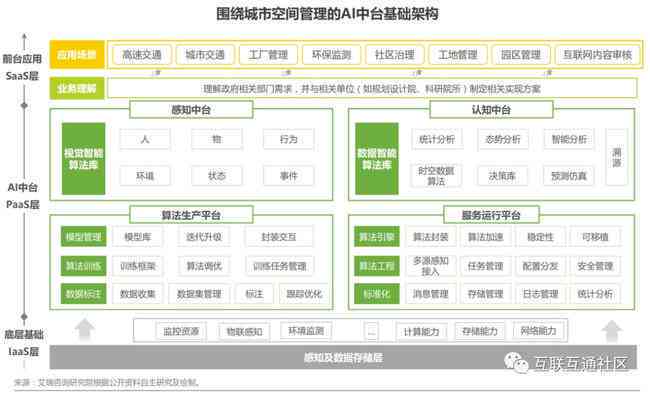Click the 网络能力 box

[538, 331]
